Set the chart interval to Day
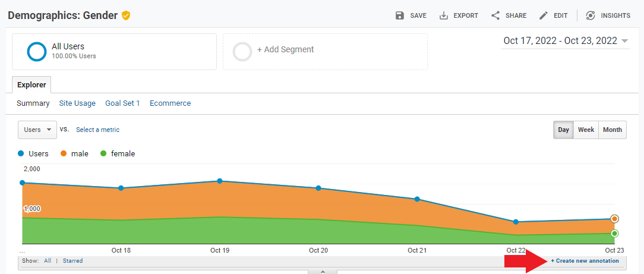The height and width of the screenshot is (274, 644). (563, 130)
